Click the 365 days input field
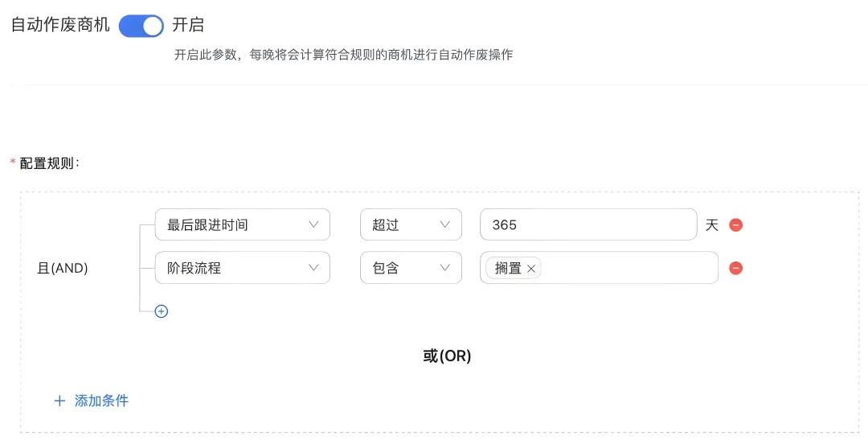The width and height of the screenshot is (868, 440). (588, 224)
